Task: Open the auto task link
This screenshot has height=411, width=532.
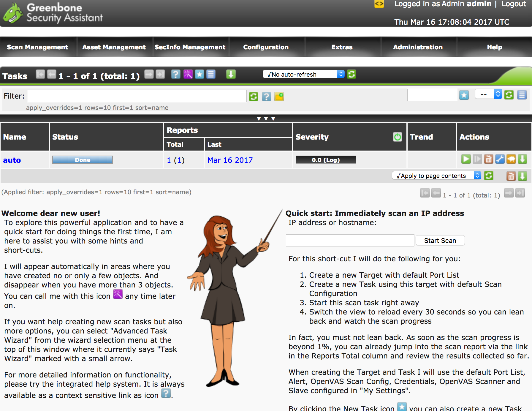Action: 12,160
